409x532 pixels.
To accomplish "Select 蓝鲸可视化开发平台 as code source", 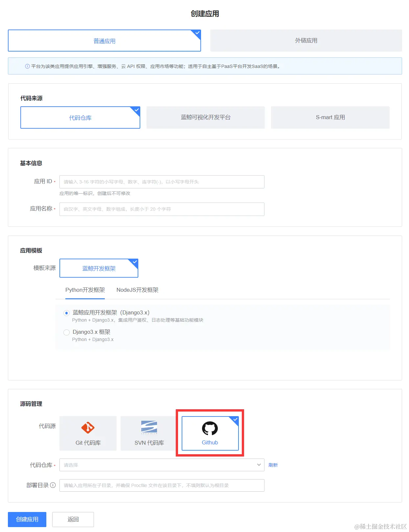I will click(206, 117).
